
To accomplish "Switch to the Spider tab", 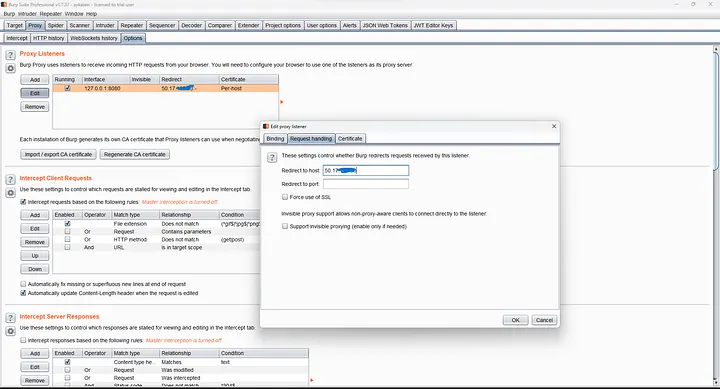I will click(56, 25).
